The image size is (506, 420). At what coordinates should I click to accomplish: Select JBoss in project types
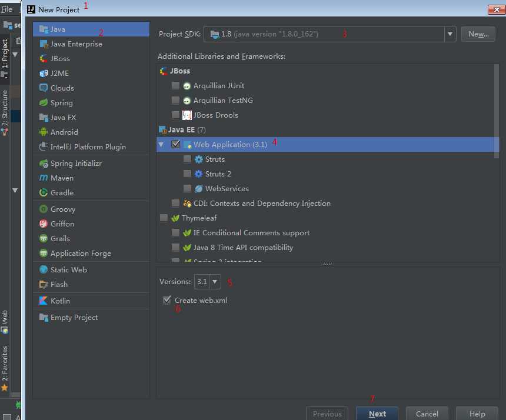[x=91, y=59]
